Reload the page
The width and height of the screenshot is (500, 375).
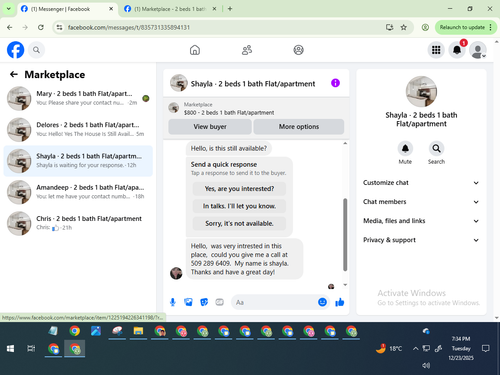[x=41, y=27]
